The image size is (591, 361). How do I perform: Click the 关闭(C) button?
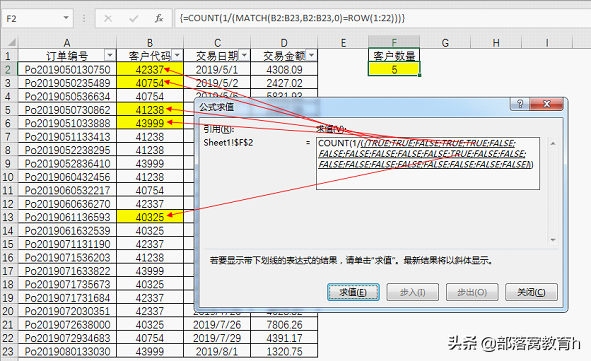tap(531, 292)
